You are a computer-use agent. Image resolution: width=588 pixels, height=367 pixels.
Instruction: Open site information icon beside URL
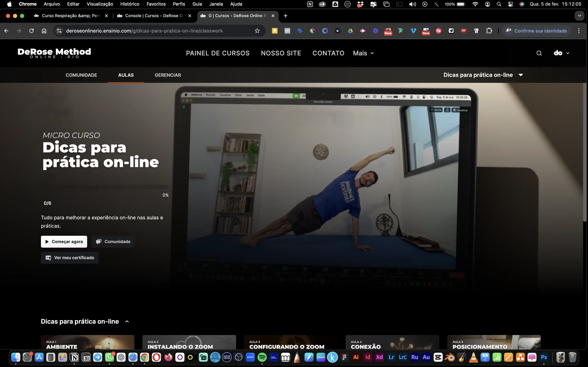59,31
